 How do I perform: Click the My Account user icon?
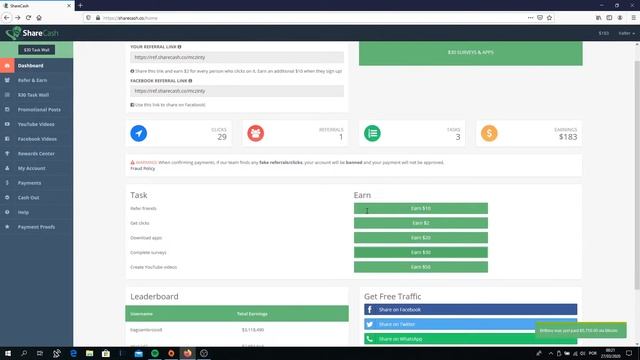7,168
